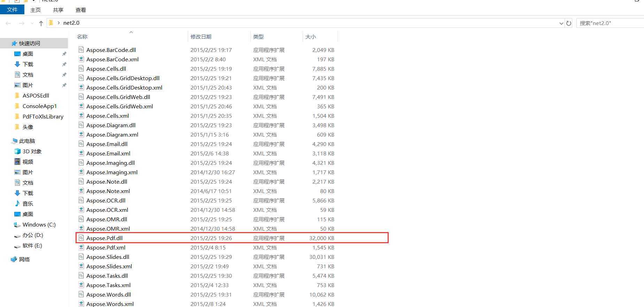Switch to the 共享 ribbon tab
This screenshot has width=644, height=307.
[x=58, y=10]
